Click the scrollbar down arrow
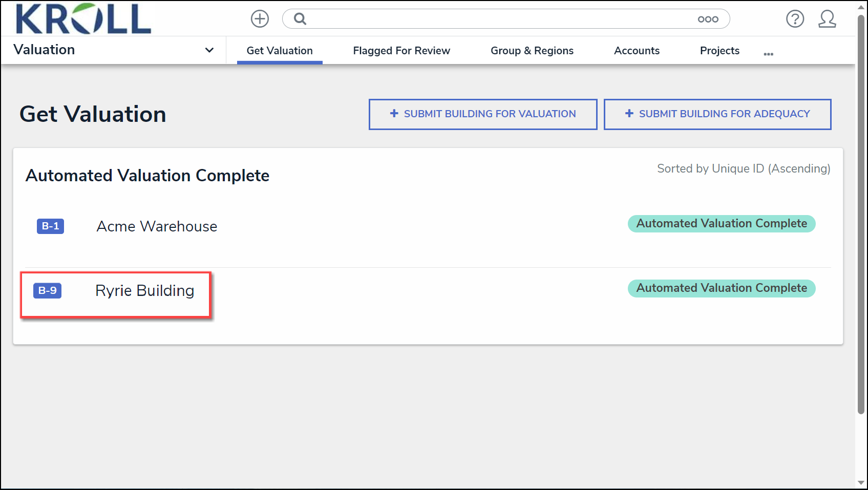The height and width of the screenshot is (490, 868). (861, 483)
